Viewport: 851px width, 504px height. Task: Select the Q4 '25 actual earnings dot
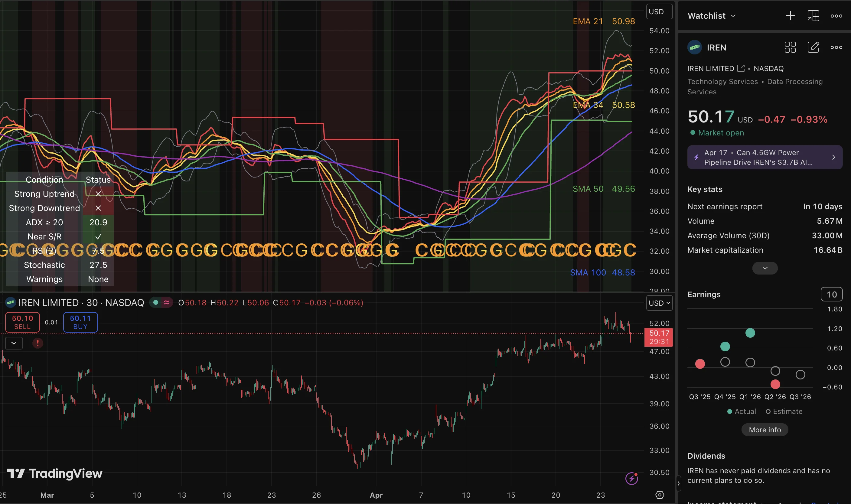pos(725,346)
